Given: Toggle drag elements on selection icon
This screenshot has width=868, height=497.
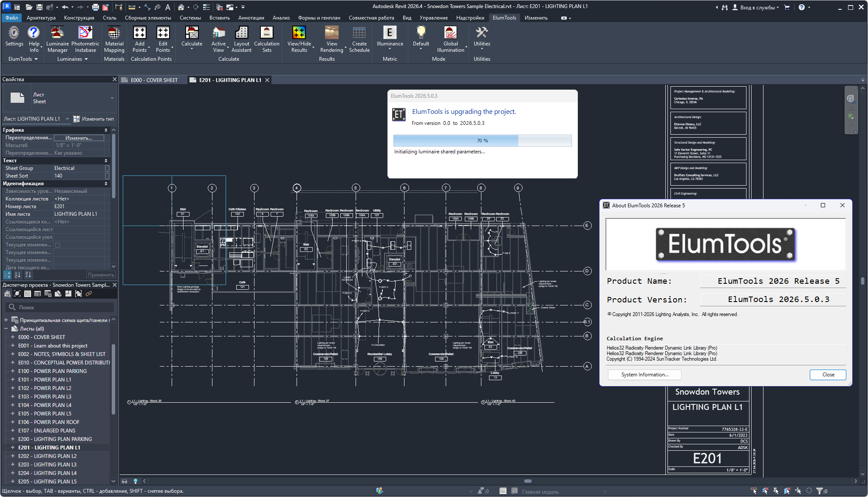Looking at the screenshot, I should 798,491.
